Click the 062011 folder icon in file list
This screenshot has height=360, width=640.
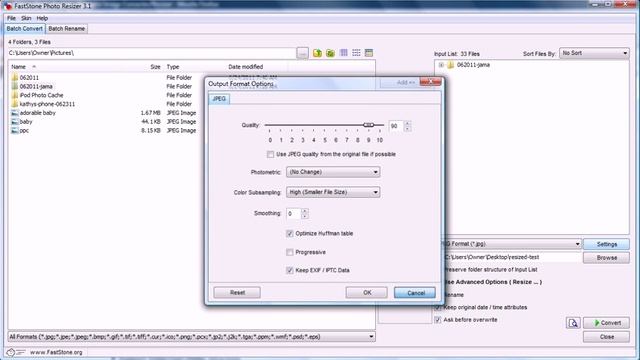[x=15, y=77]
